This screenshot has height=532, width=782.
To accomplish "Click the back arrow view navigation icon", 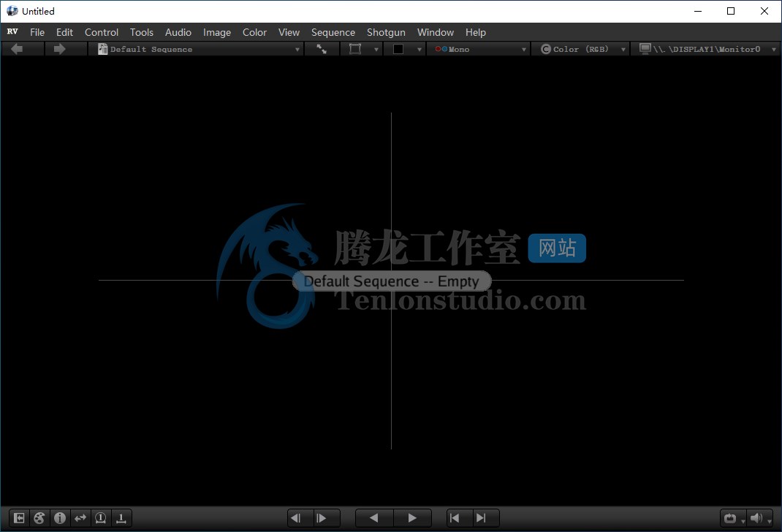I will point(17,49).
